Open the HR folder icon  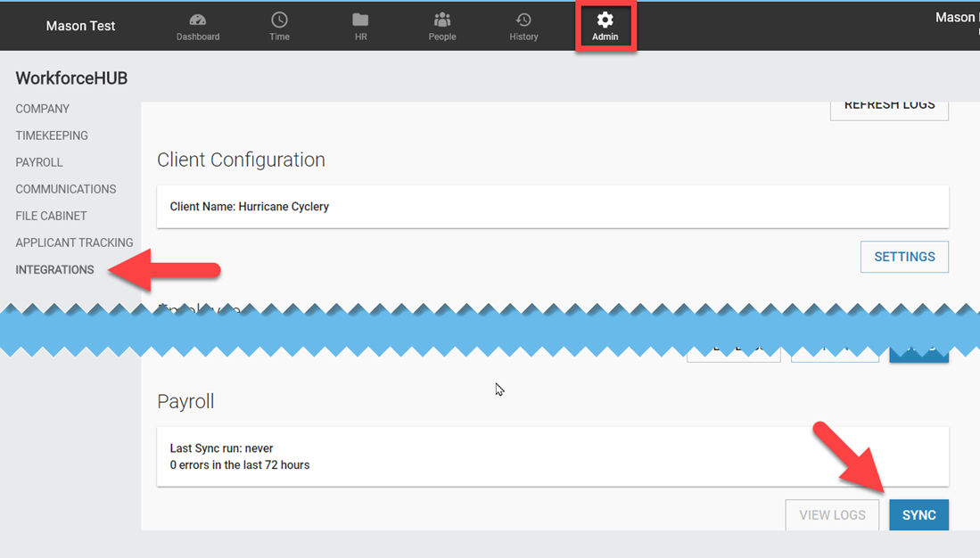pos(360,21)
